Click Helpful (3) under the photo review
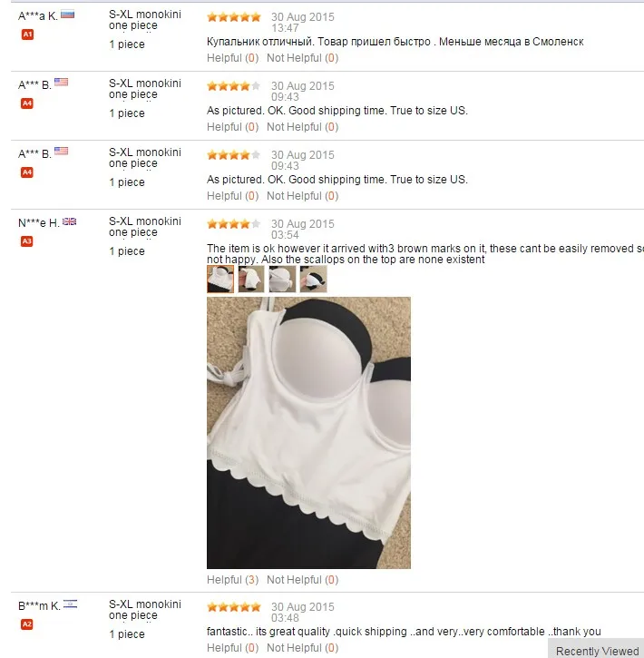Viewport: 644px width, 658px height. (233, 580)
